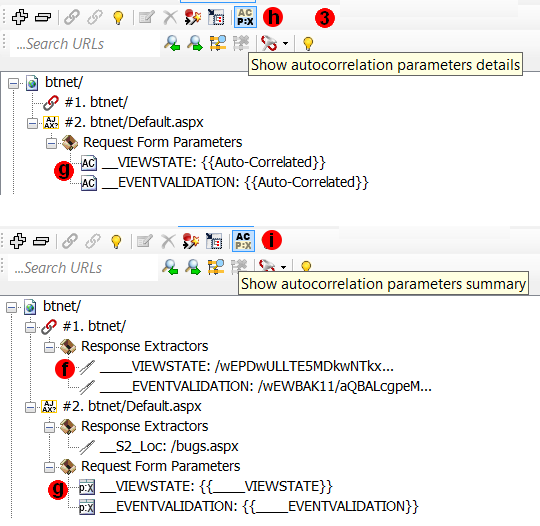Click the find previous magnifier icon in upper search bar
540x526 pixels.
172,43
